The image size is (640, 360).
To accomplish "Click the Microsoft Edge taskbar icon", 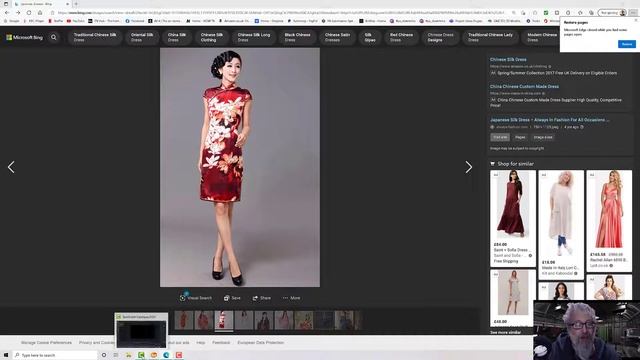I will click(166, 355).
